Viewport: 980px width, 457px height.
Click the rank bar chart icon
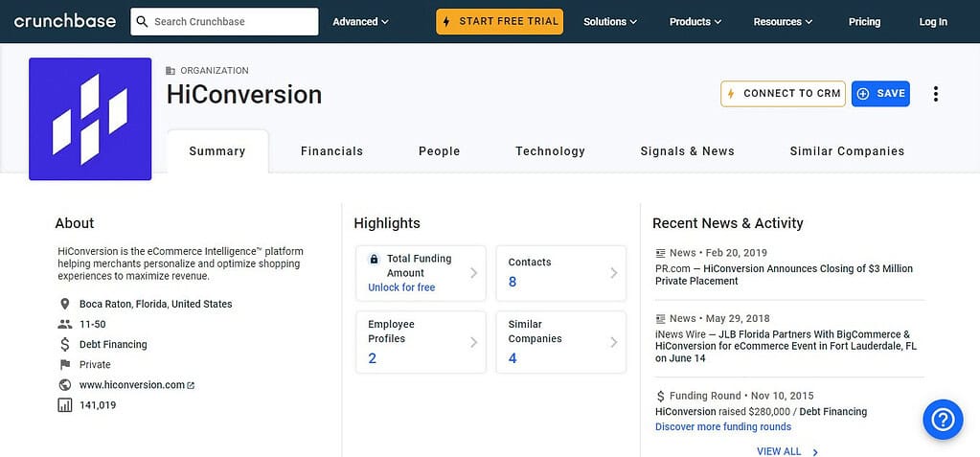click(x=64, y=405)
